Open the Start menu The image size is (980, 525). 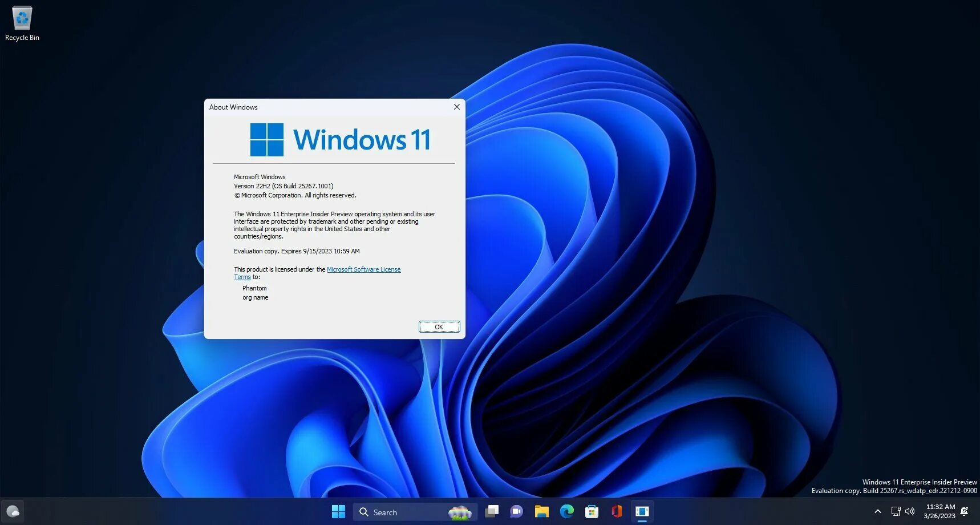click(x=338, y=512)
